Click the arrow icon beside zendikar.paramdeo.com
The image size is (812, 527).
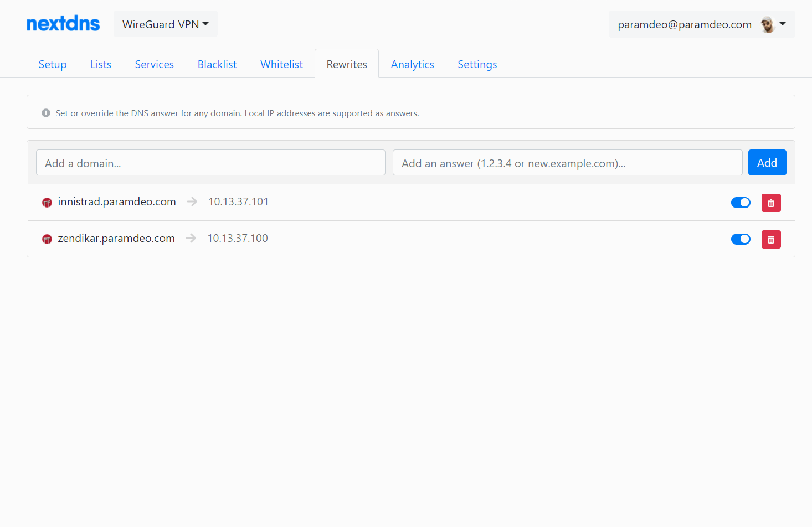click(191, 238)
